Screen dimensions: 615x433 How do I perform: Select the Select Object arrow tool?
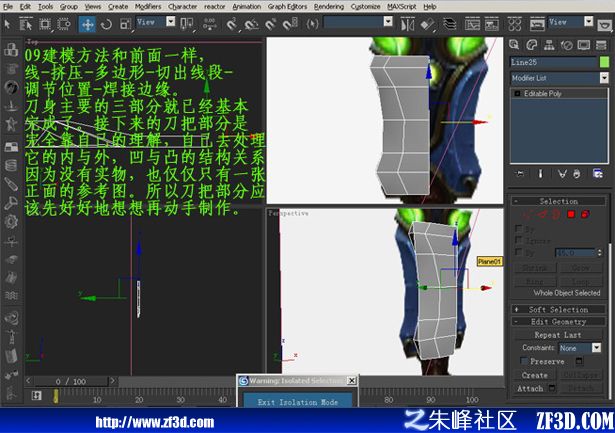point(7,24)
